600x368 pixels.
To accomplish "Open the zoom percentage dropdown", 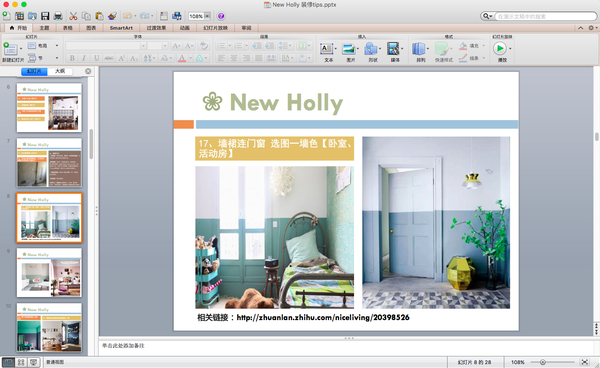I will pyautogui.click(x=207, y=16).
